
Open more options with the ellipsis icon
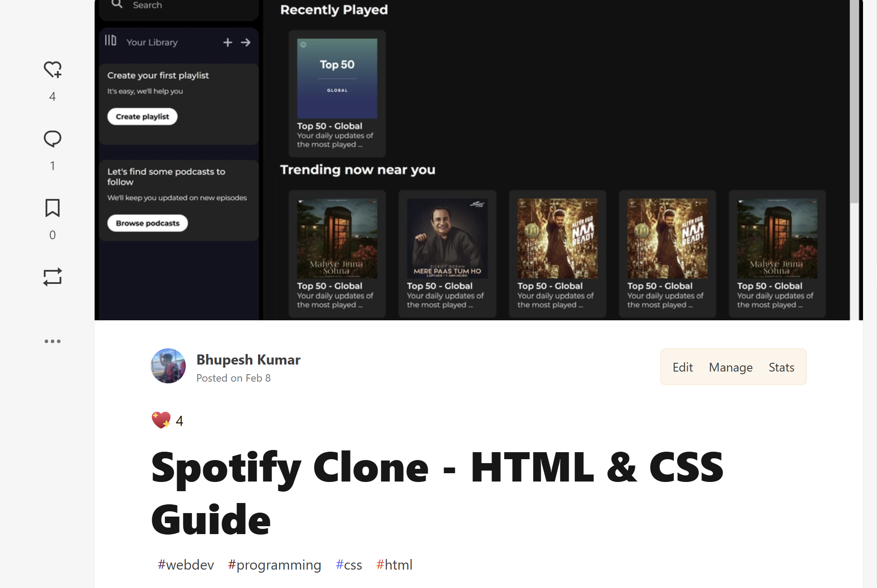coord(53,341)
